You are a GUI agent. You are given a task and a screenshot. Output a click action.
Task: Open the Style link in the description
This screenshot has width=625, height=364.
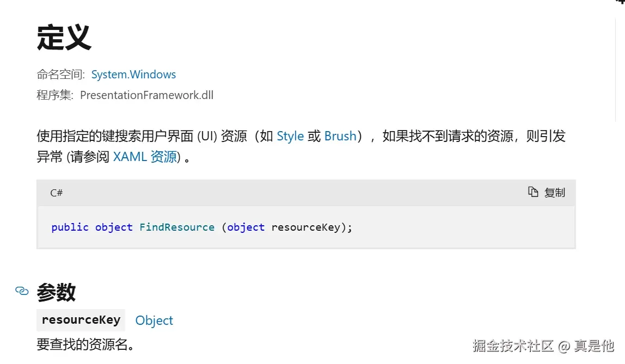pos(290,136)
